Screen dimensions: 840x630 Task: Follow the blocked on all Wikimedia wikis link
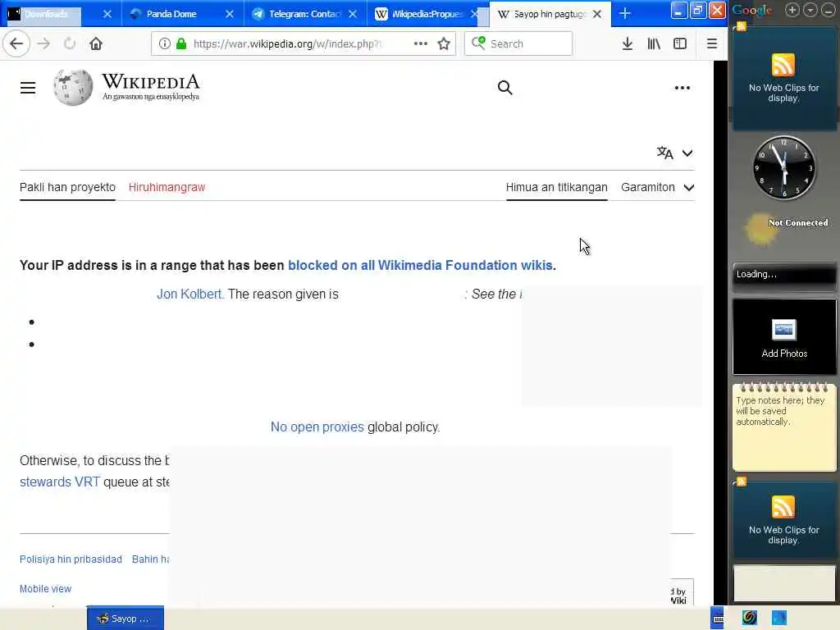pos(420,265)
